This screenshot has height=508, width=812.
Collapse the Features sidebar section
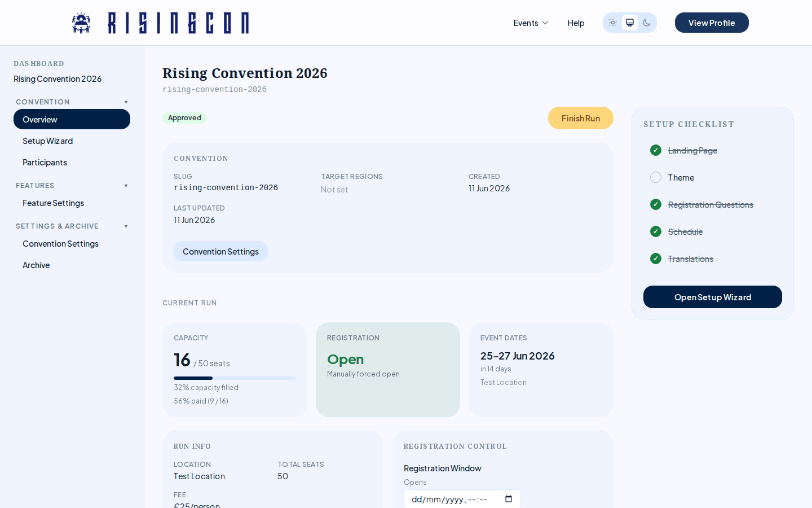point(72,186)
